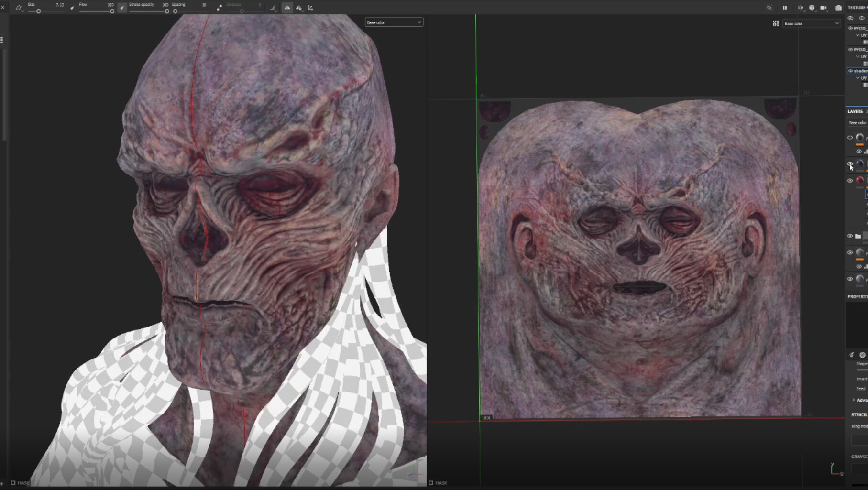This screenshot has height=490, width=868.
Task: Toggle visibility of the red sphere layer
Action: click(850, 181)
